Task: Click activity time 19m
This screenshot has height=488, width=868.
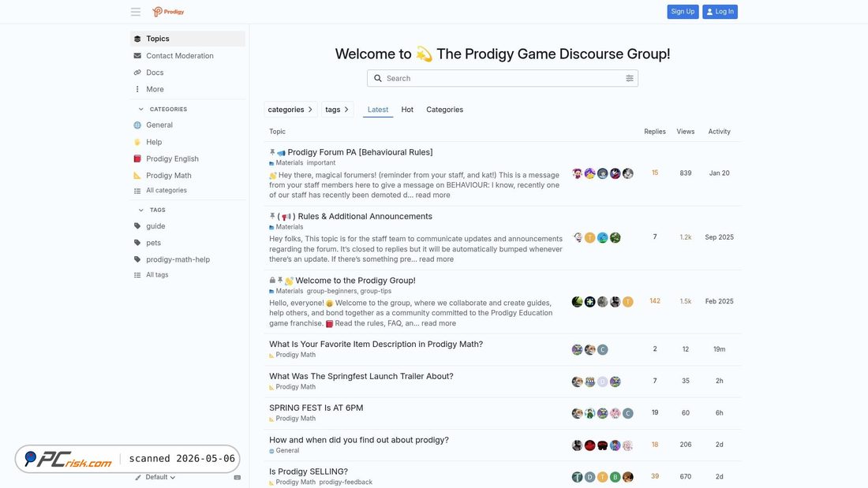Action: point(719,350)
